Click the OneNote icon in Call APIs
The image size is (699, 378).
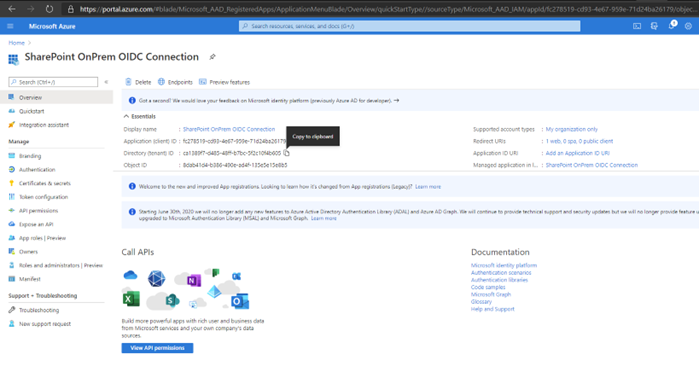[x=194, y=280]
